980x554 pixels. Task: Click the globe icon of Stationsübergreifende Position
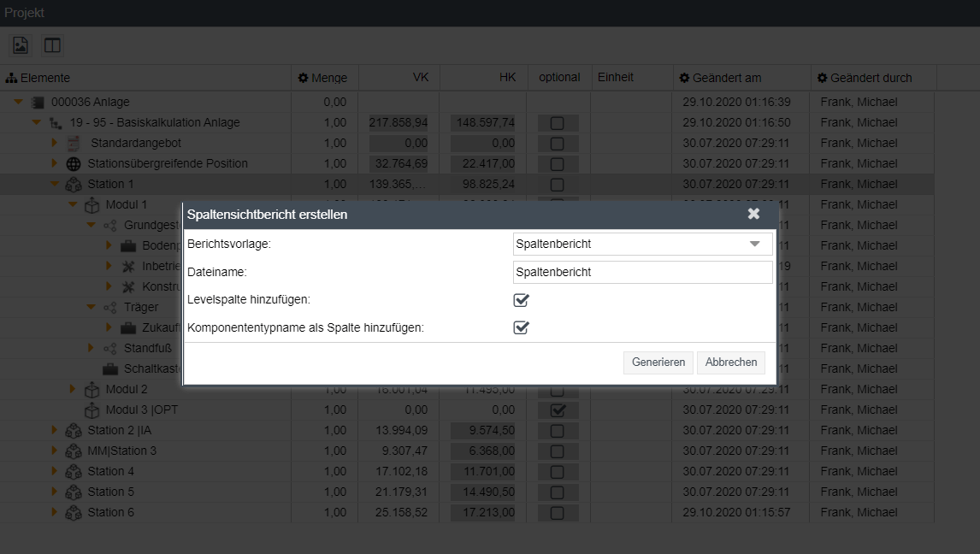(x=74, y=164)
